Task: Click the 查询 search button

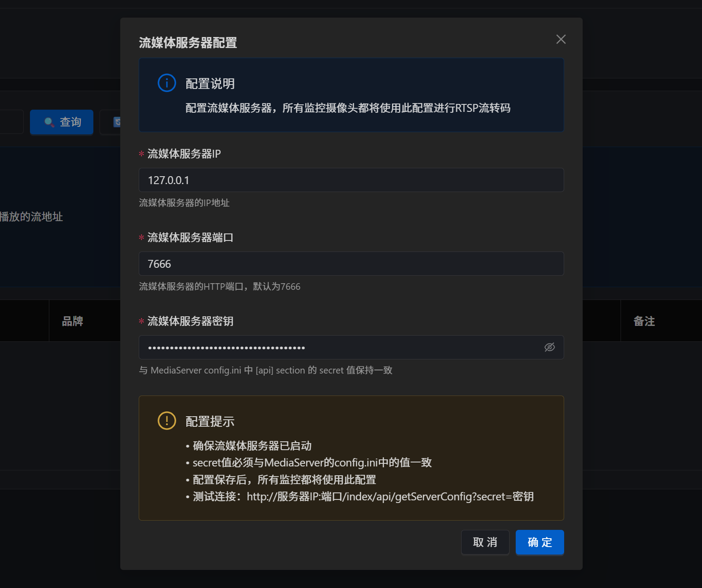Action: (62, 122)
